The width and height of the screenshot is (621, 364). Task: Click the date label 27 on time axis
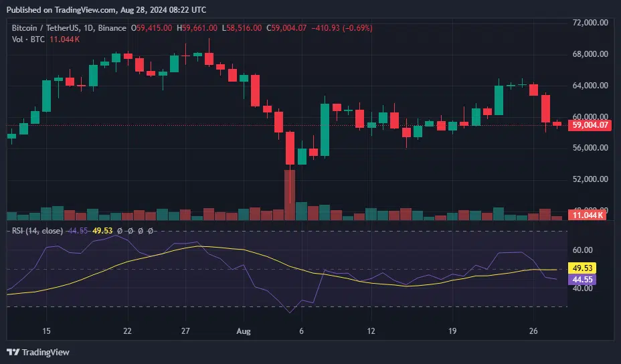(185, 331)
